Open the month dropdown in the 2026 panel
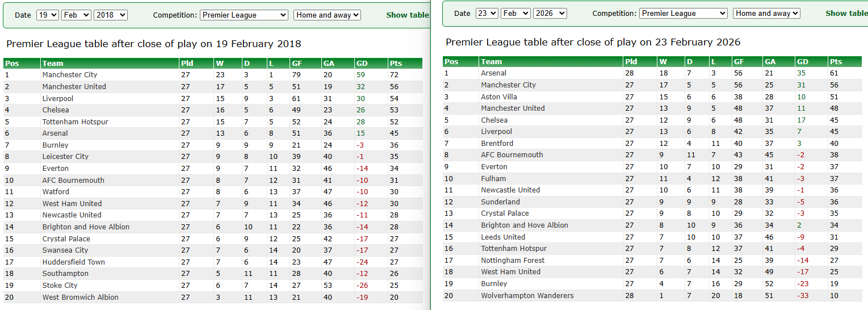 coord(515,13)
